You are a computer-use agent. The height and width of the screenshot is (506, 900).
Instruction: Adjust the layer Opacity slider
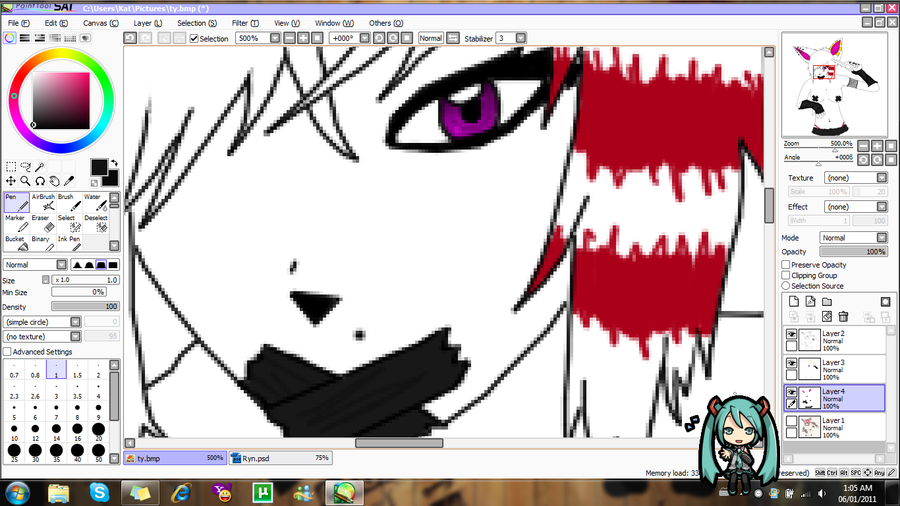tap(854, 251)
